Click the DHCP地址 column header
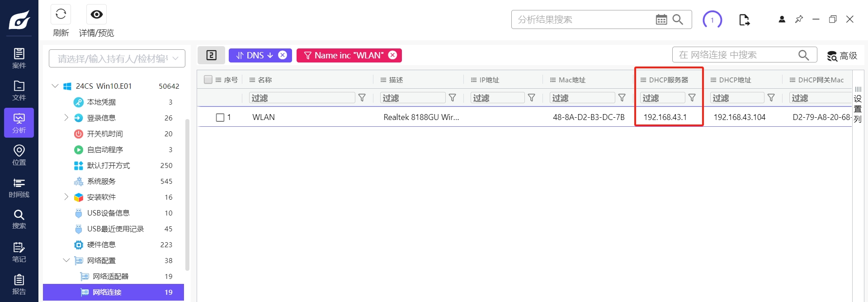Image resolution: width=868 pixels, height=302 pixels. coord(735,80)
